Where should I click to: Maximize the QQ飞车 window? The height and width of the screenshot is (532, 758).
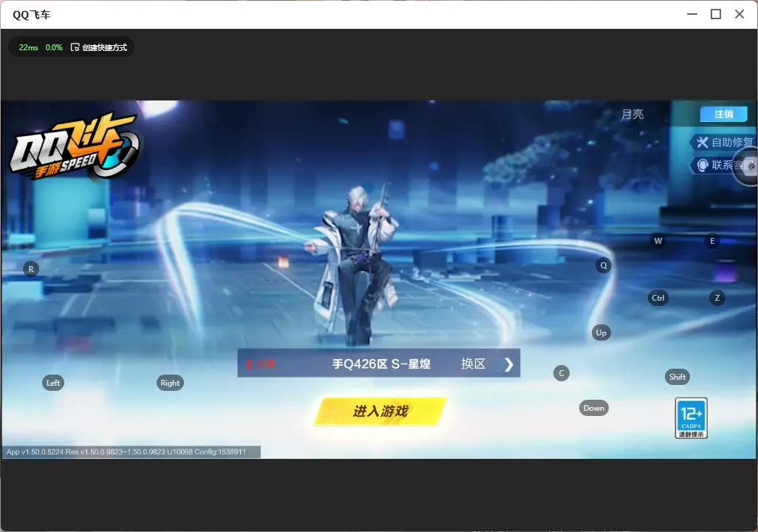(716, 14)
